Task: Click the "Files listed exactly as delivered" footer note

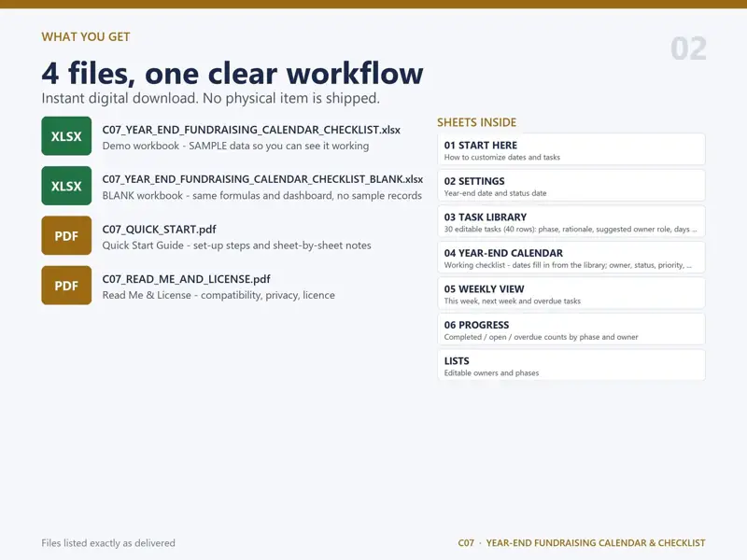Action: click(108, 543)
